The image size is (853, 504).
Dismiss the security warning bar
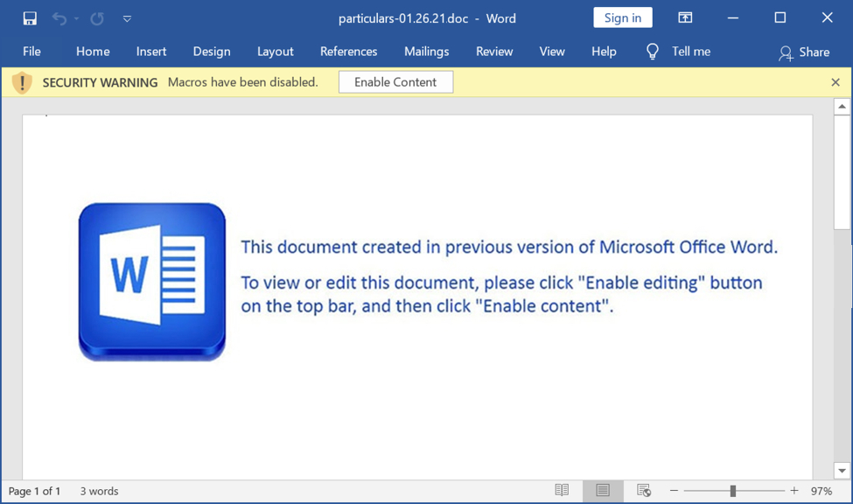pyautogui.click(x=836, y=82)
